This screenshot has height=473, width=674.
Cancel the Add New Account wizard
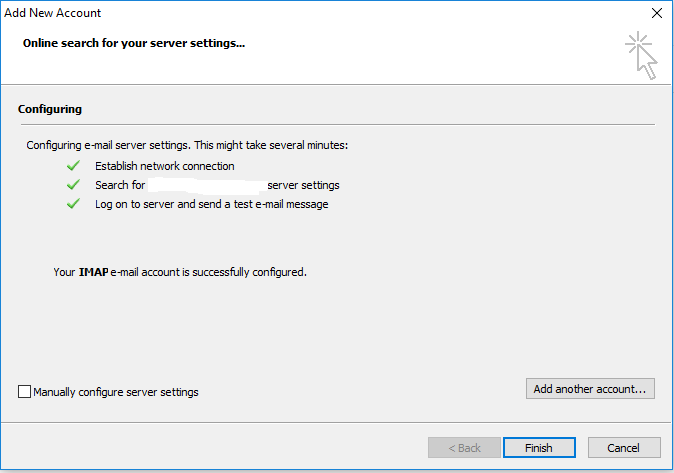(624, 448)
